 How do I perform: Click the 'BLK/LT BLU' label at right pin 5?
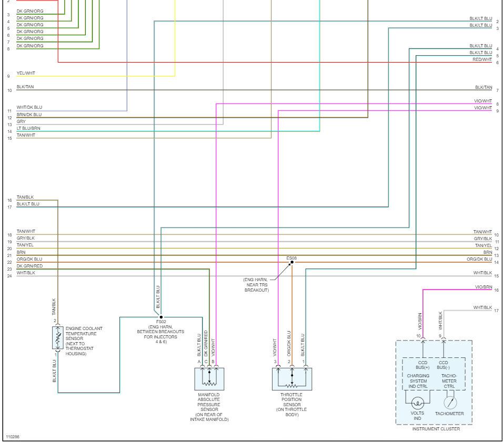tap(480, 53)
